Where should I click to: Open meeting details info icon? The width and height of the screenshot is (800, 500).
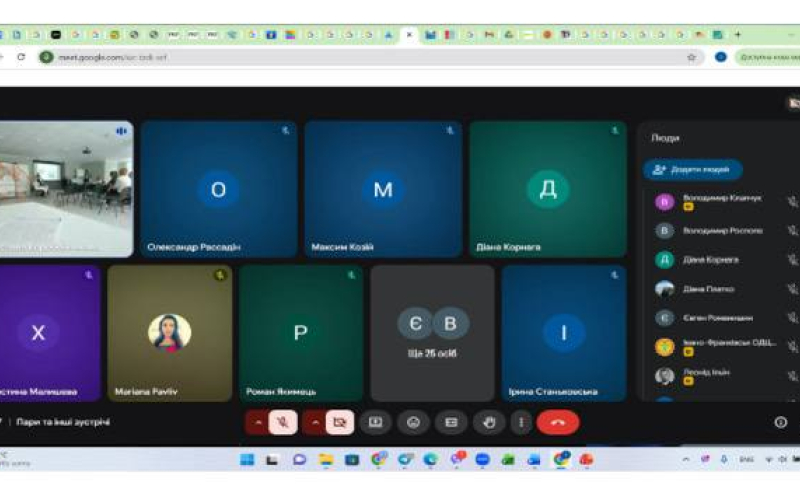click(x=781, y=422)
